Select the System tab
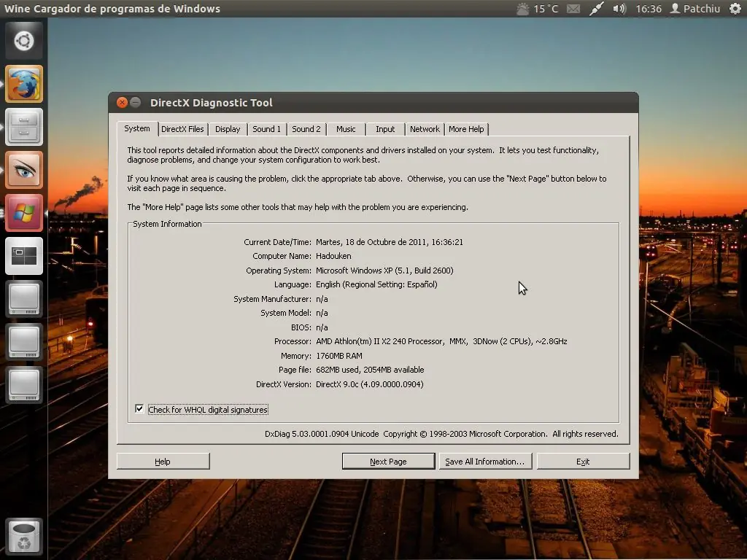The height and width of the screenshot is (560, 747). (137, 128)
